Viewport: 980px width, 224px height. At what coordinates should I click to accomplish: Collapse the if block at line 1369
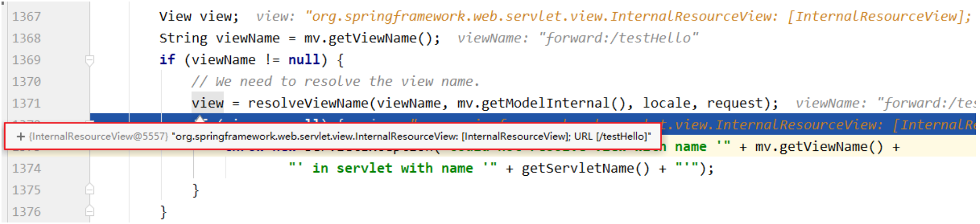point(90,60)
